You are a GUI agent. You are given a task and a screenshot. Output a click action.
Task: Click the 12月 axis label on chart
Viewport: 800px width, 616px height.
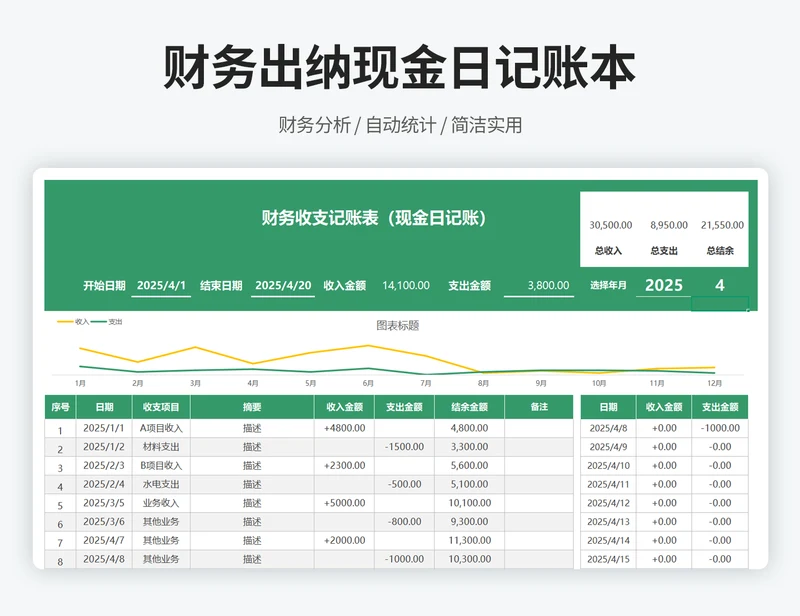714,383
